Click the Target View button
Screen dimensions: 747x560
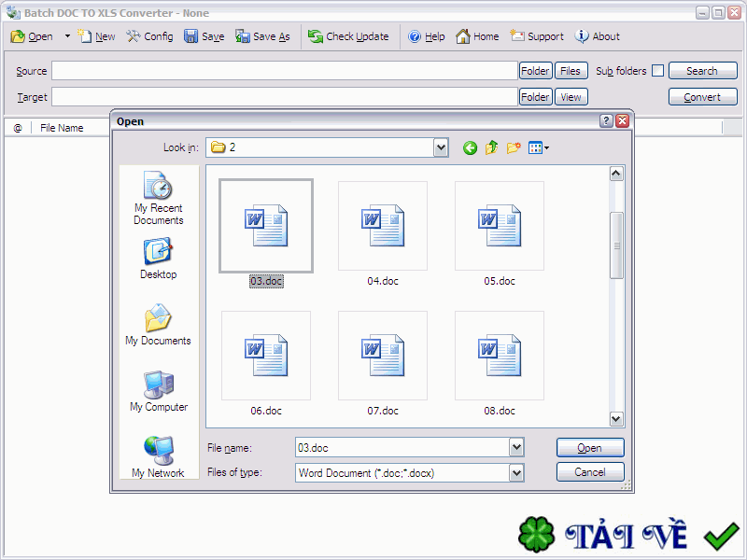(571, 97)
